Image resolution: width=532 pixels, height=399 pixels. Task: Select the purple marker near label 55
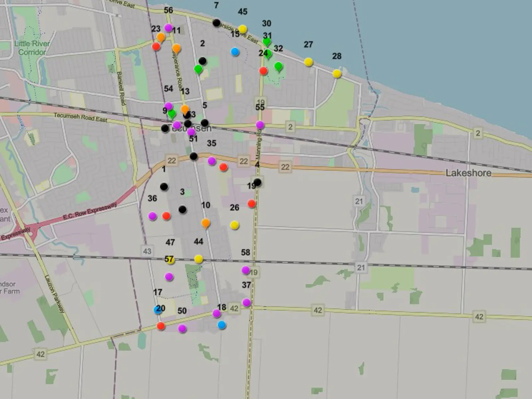pyautogui.click(x=260, y=125)
